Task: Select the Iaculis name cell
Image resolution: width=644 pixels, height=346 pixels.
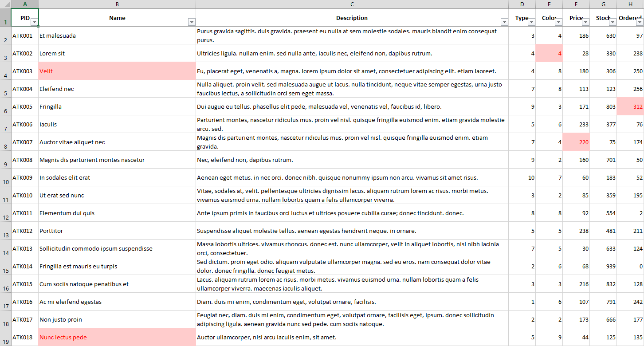Action: pos(117,124)
